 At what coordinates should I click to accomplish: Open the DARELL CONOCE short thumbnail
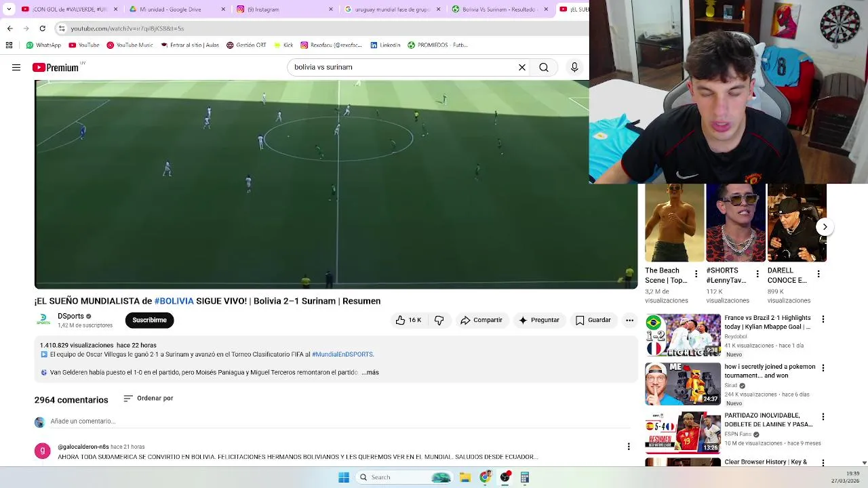797,223
